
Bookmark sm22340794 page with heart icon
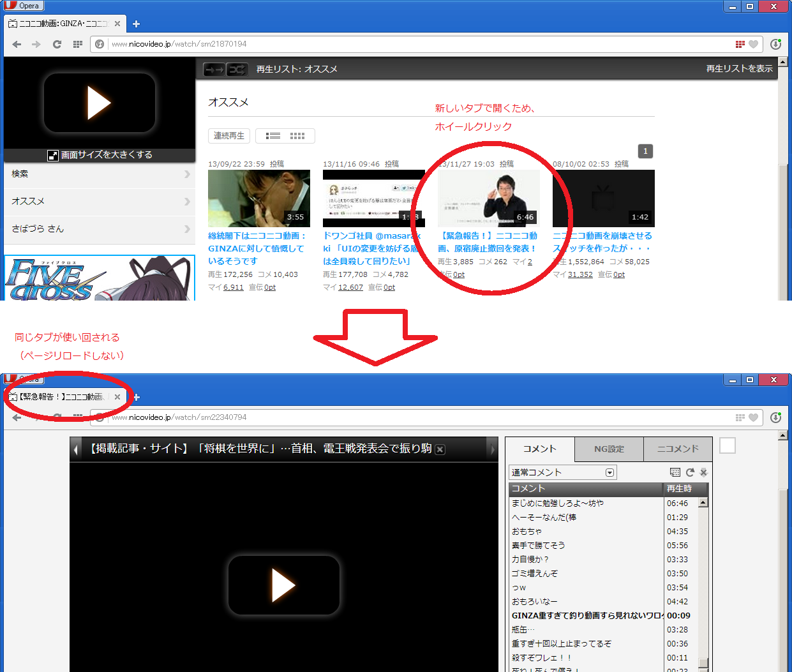coord(753,417)
